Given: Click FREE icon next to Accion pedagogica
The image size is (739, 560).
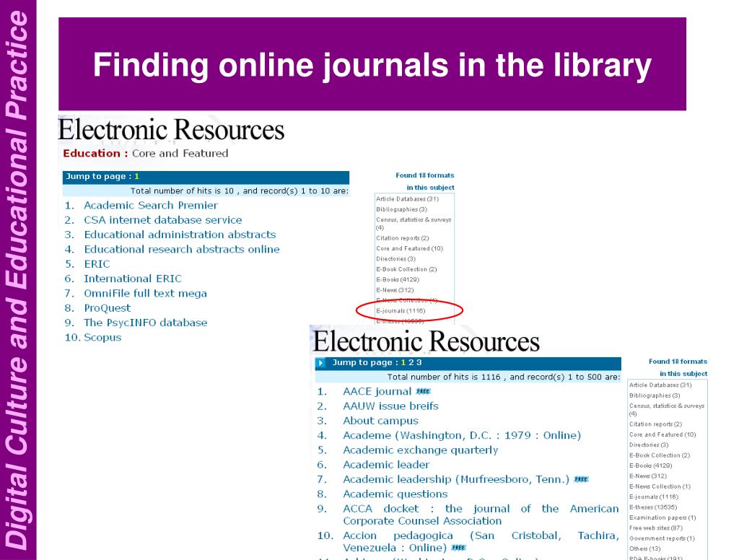Looking at the screenshot, I should point(458,548).
